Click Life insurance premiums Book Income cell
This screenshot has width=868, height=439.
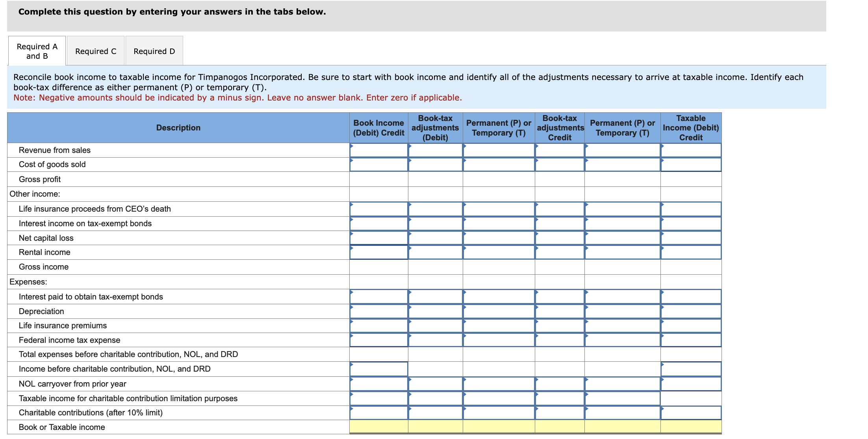(x=378, y=326)
